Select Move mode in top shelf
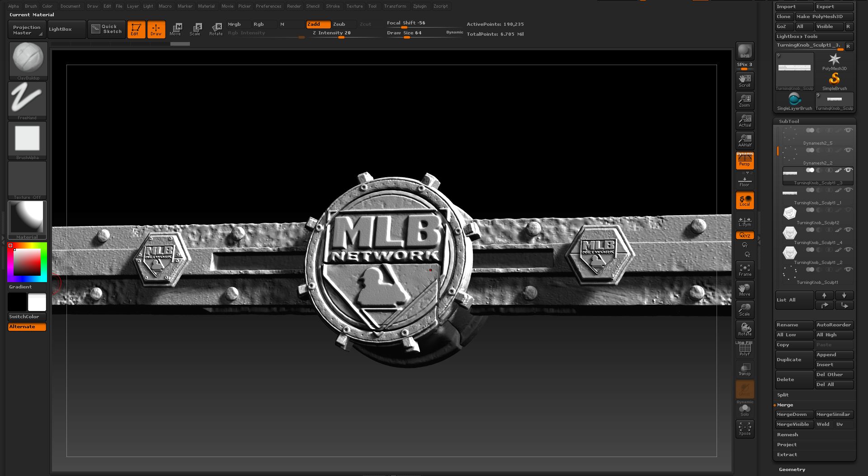 pos(175,29)
